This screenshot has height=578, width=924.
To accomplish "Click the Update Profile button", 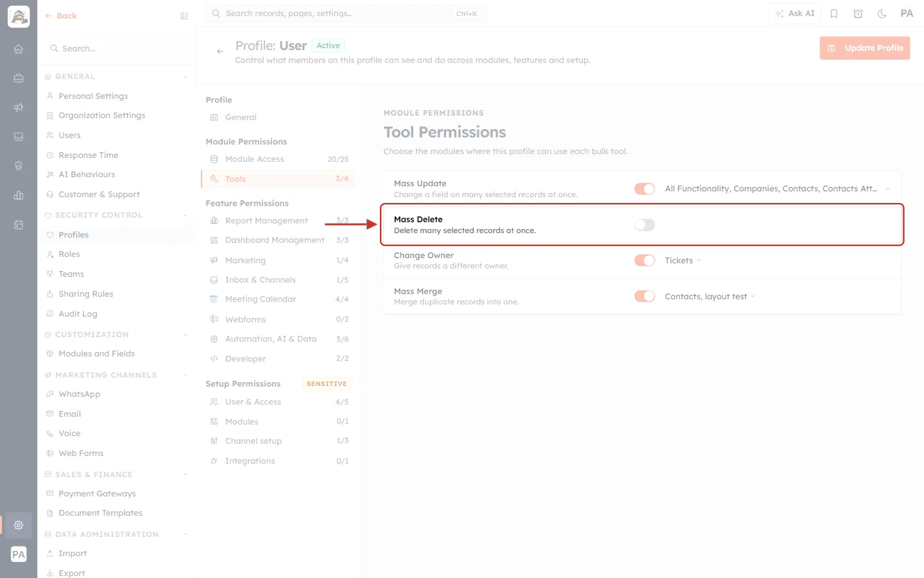I will click(x=865, y=48).
